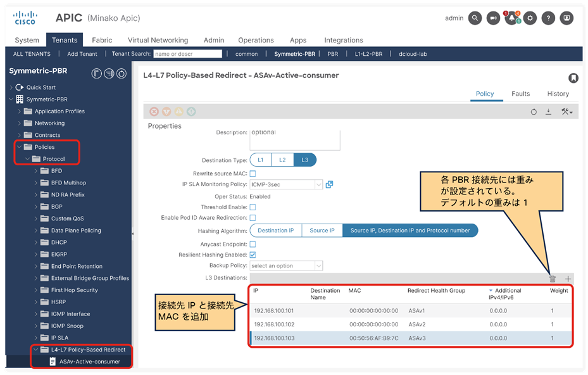
Task: Switch to the Faults tab
Action: click(x=520, y=94)
